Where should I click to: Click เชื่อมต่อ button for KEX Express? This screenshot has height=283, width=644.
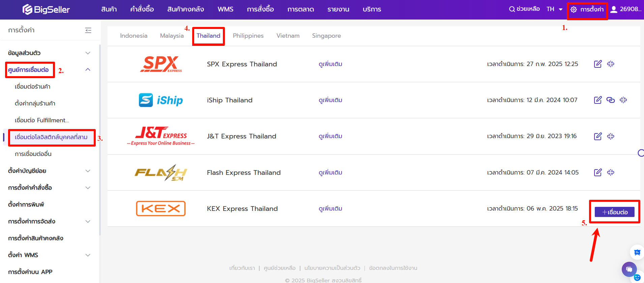tap(615, 212)
